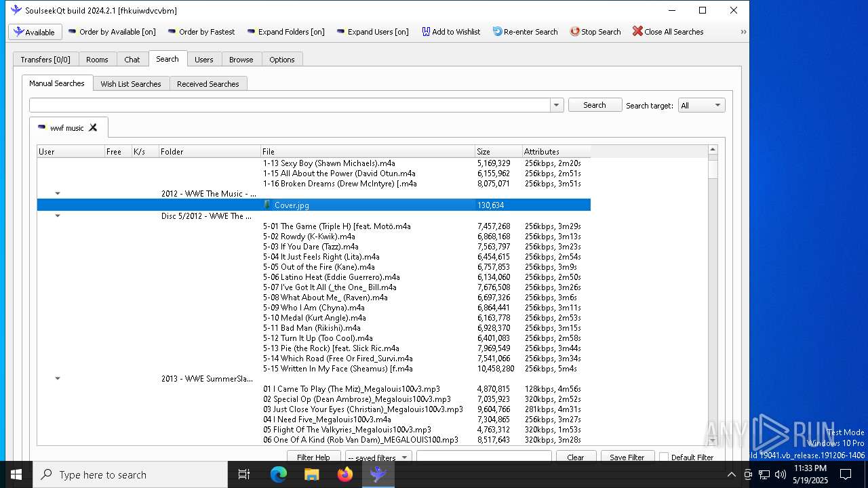
Task: Click SoulseekQt taskbar icon
Action: click(x=378, y=474)
